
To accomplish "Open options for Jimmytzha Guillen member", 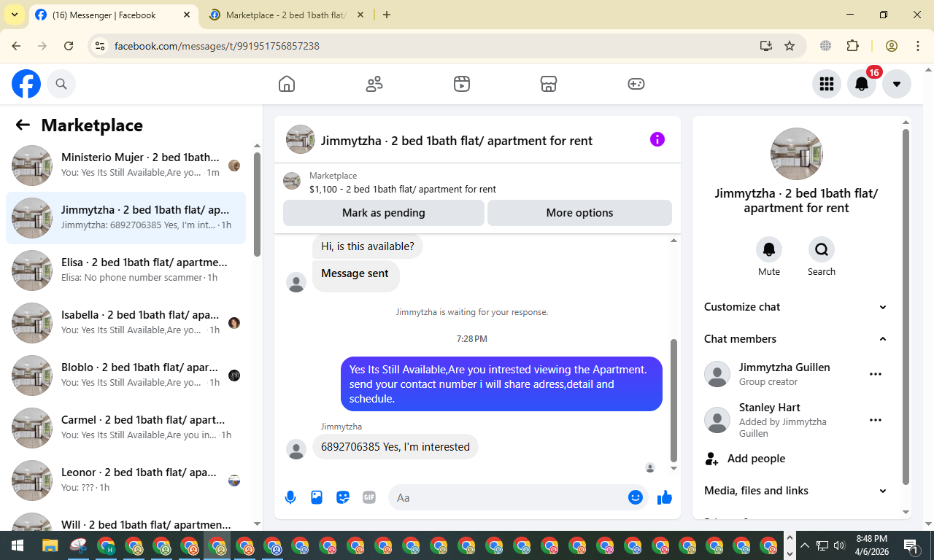I will [x=876, y=374].
